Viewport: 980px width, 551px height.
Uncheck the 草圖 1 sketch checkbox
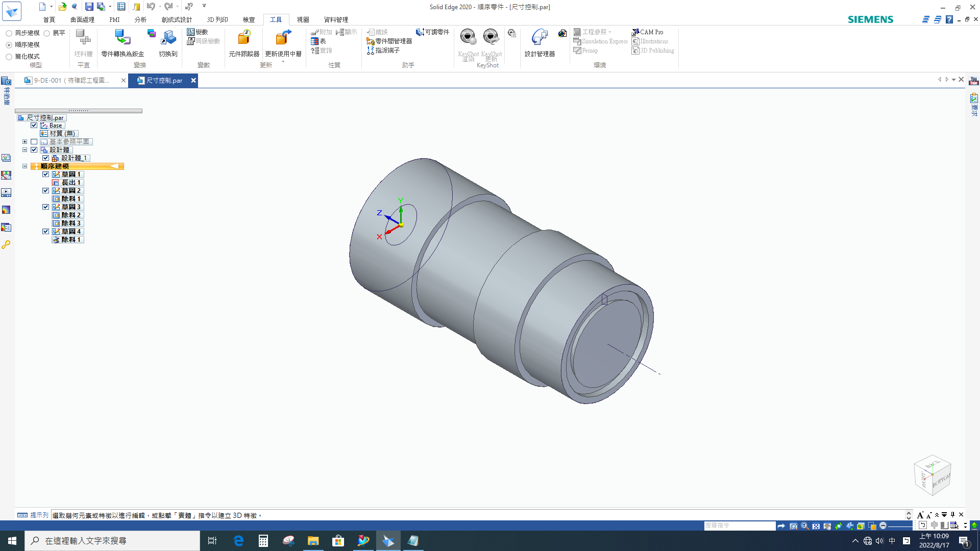tap(46, 174)
